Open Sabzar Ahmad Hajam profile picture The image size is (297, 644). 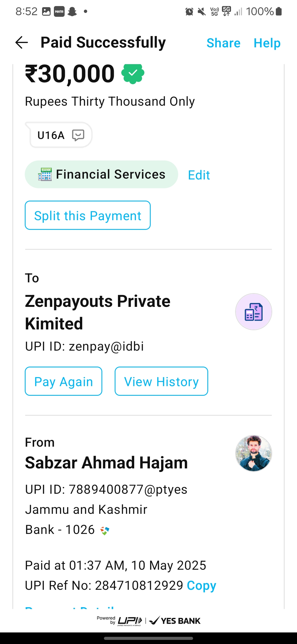(254, 453)
